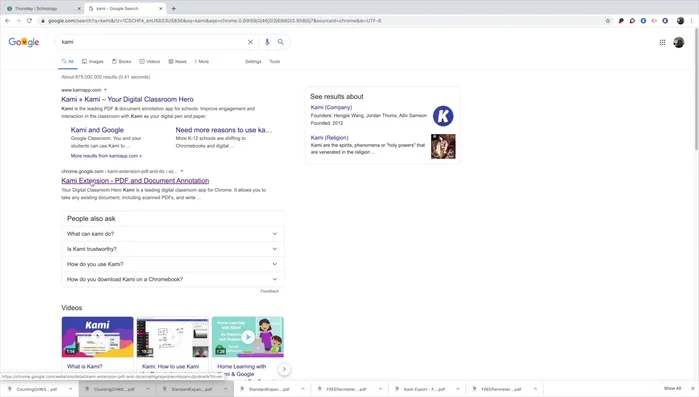Open Kami Extension PDF and Document Annotation
The image size is (699, 397).
pyautogui.click(x=135, y=180)
